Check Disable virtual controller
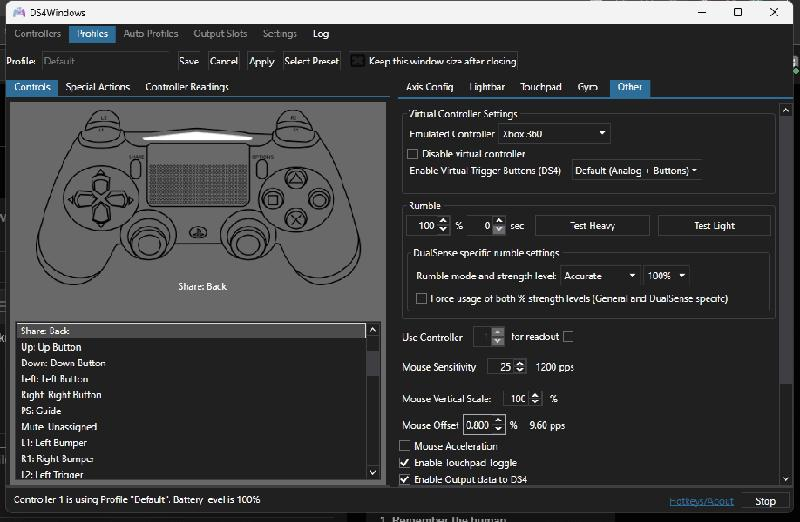Viewport: 800px width, 522px height. click(412, 154)
